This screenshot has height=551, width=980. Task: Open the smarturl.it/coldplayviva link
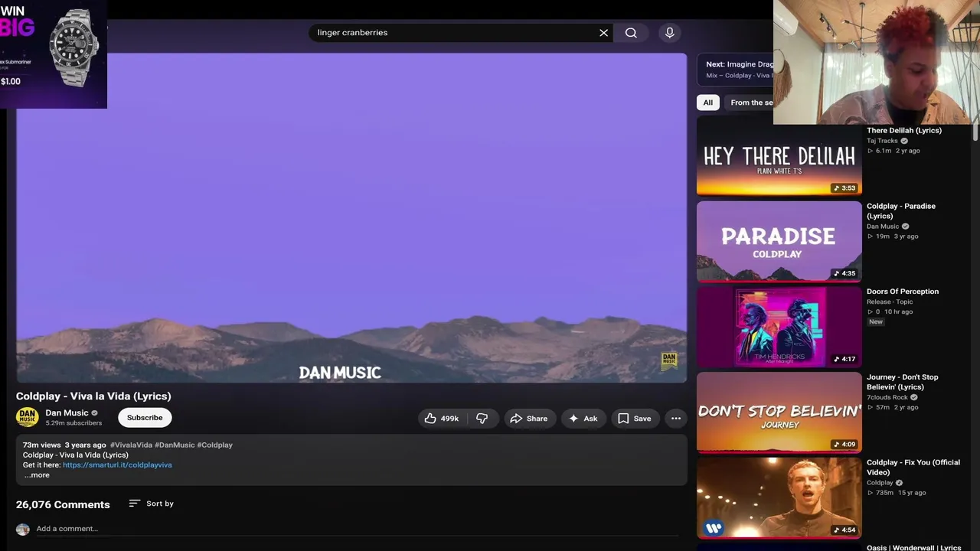[x=117, y=465]
